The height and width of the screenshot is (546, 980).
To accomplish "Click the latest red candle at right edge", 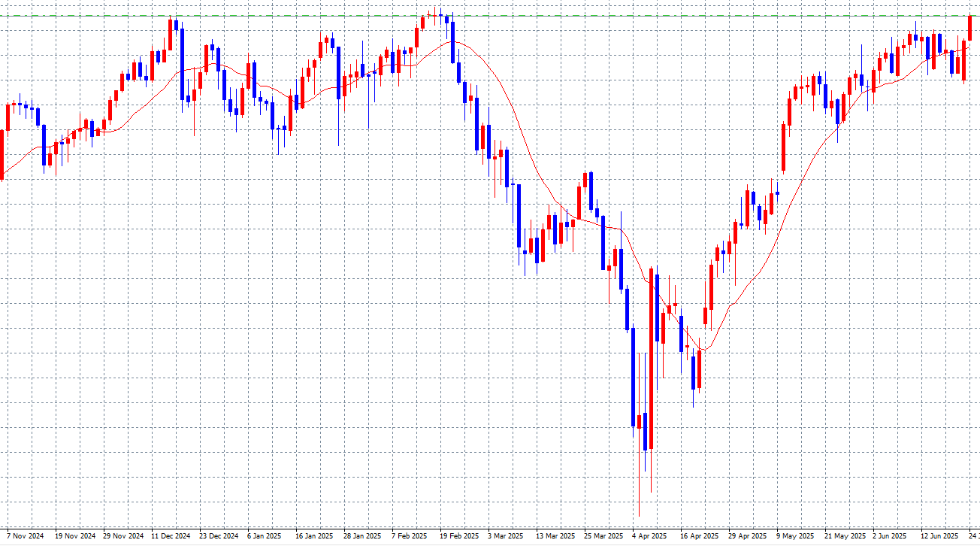I will coord(970,28).
